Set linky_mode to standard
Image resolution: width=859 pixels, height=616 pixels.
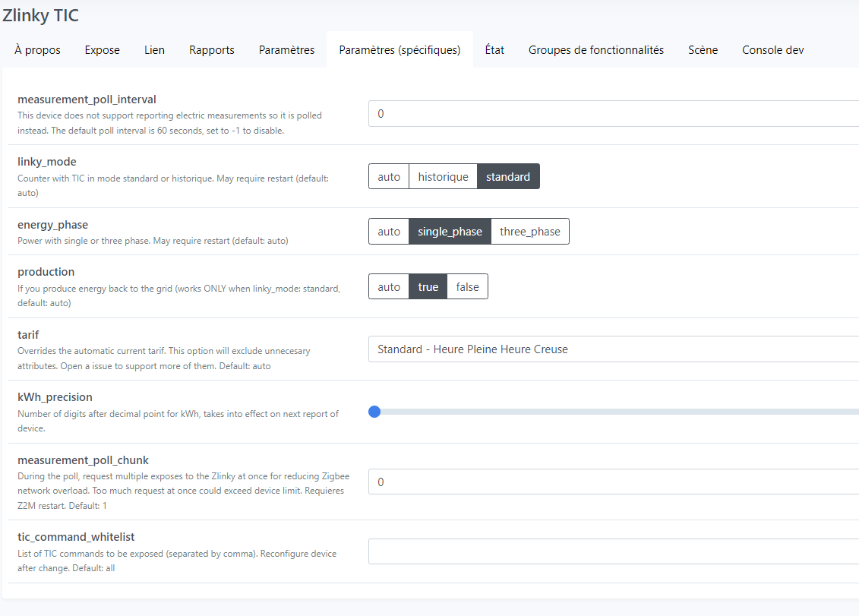coord(508,176)
